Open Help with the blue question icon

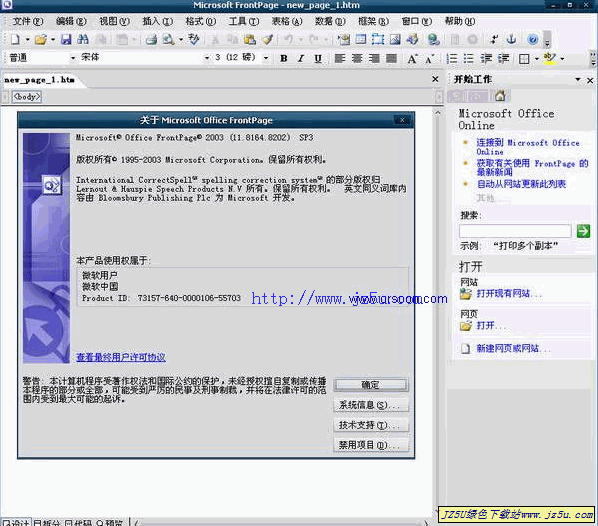tap(533, 39)
